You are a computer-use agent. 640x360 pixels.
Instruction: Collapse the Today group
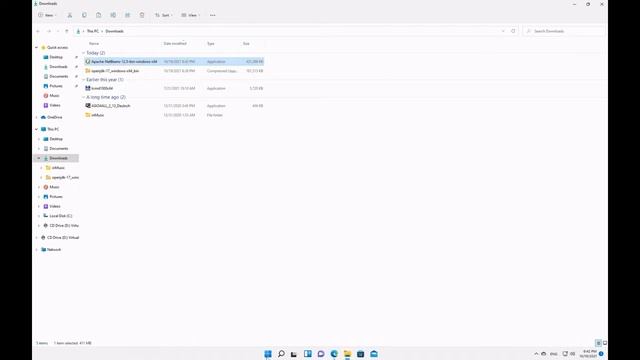point(84,53)
